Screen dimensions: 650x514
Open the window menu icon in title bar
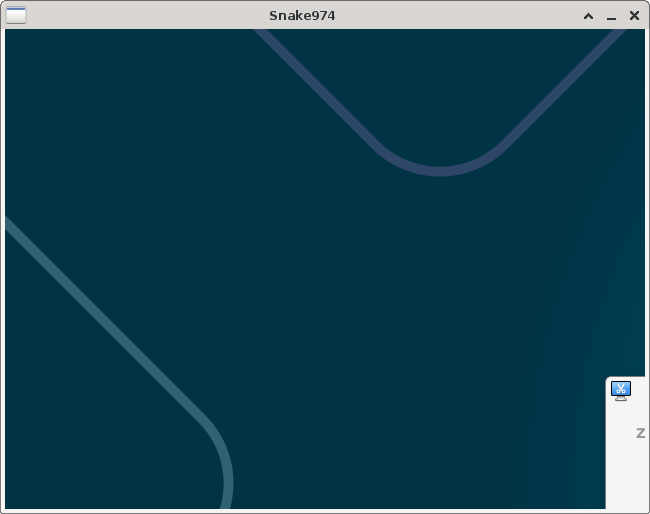coord(16,15)
